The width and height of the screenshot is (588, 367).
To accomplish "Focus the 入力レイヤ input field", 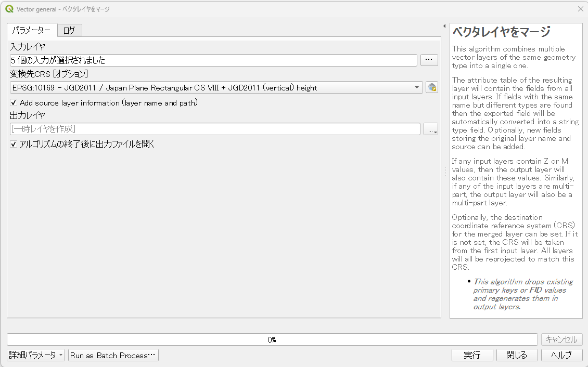I will point(213,60).
